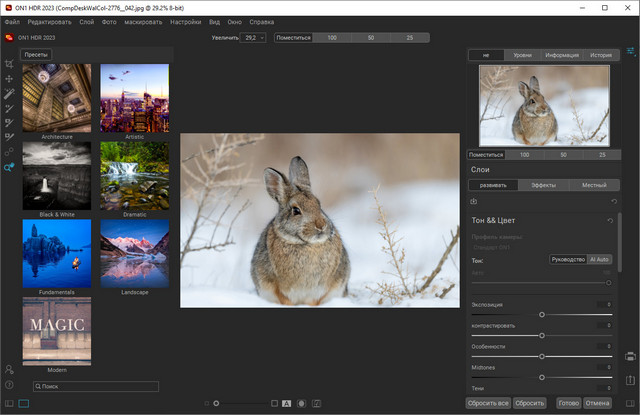Open the Увеличить zoom percentage dropdown
Screen dimensions: 640x415
(253, 37)
